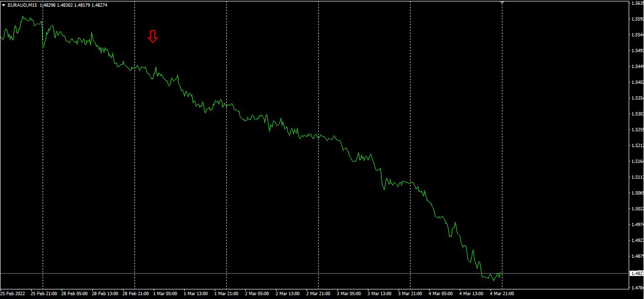Click the highlighted current bid price label 1.482
The width and height of the screenshot is (644, 299).
(x=636, y=274)
